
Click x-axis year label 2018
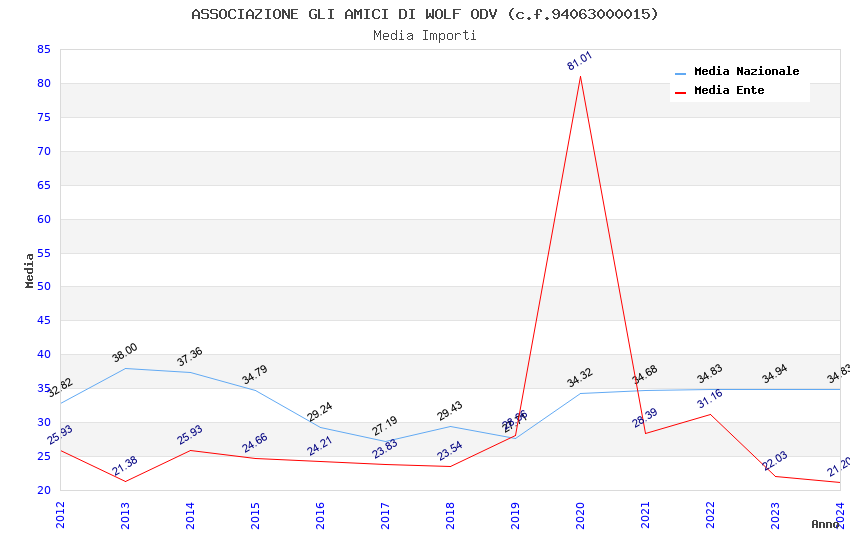450,515
